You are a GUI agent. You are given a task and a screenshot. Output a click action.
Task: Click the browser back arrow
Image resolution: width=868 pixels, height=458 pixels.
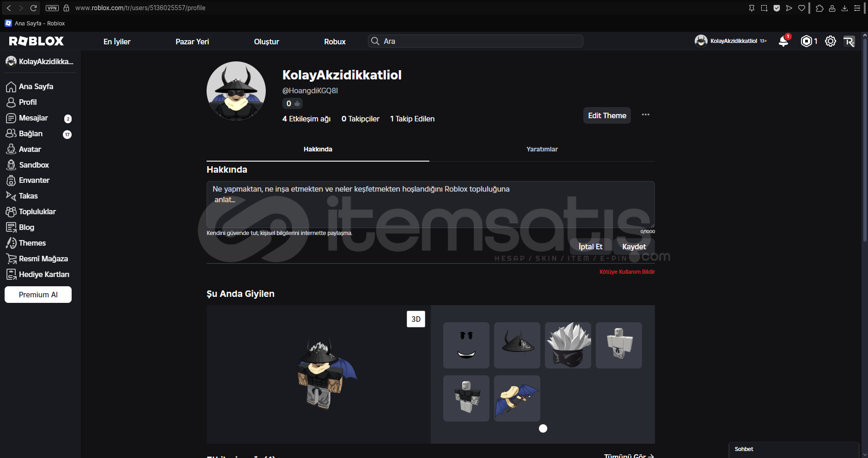(9, 8)
